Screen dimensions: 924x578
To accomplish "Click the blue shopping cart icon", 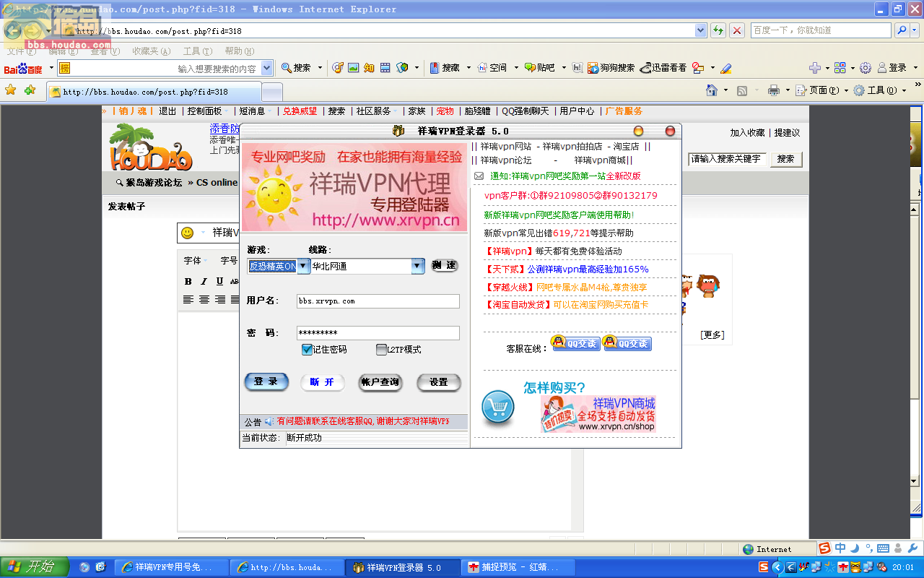I will click(x=498, y=407).
